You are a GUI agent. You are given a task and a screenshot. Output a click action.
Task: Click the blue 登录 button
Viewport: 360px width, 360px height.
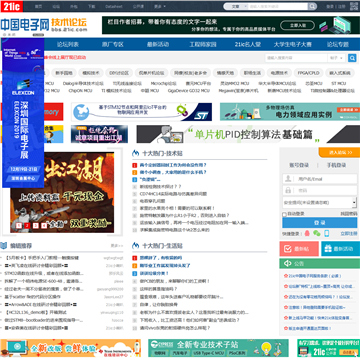[320, 223]
